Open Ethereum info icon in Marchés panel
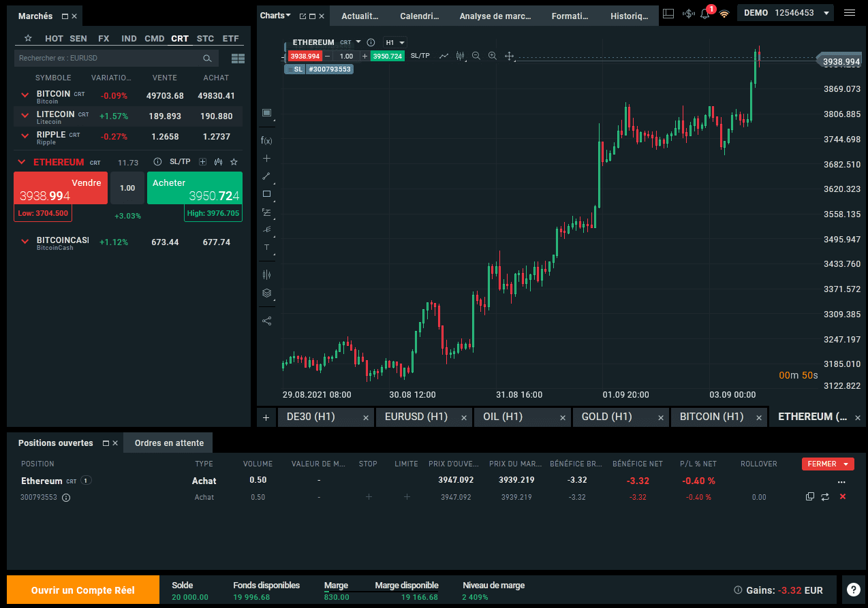This screenshot has height=608, width=868. click(157, 162)
